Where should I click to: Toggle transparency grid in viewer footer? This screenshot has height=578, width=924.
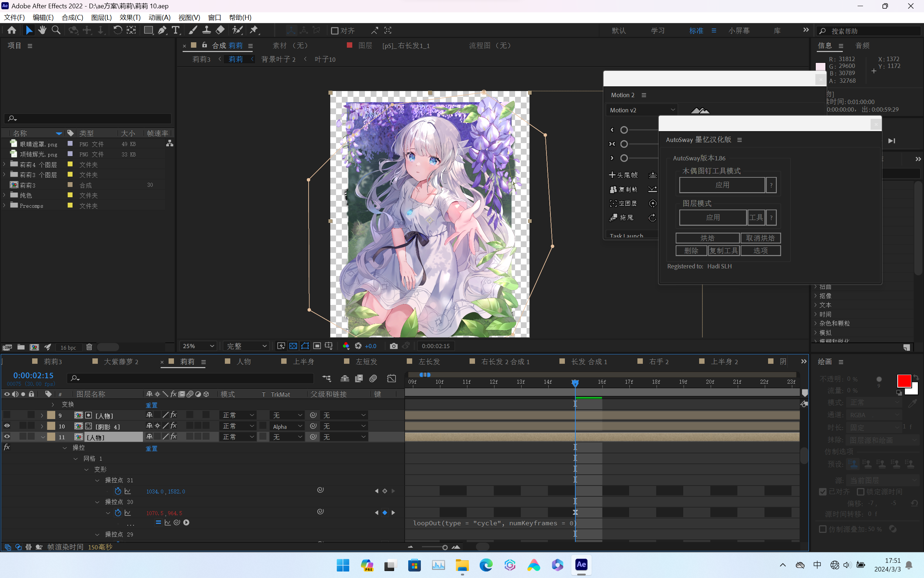pyautogui.click(x=293, y=346)
